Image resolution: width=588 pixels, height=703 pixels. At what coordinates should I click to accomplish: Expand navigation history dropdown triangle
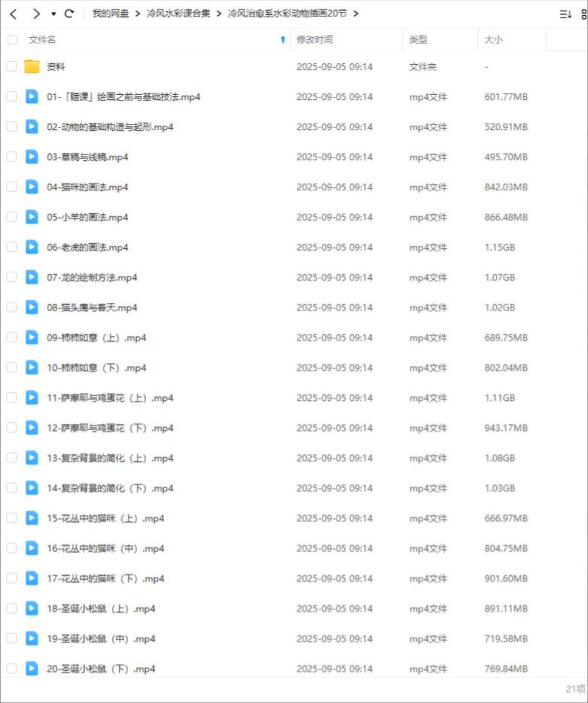pyautogui.click(x=53, y=14)
